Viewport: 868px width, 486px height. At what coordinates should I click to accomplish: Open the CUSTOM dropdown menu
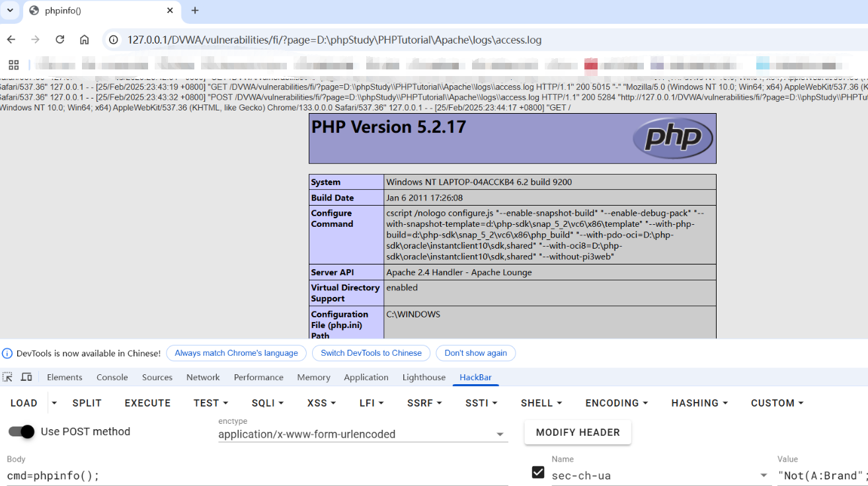pyautogui.click(x=777, y=403)
